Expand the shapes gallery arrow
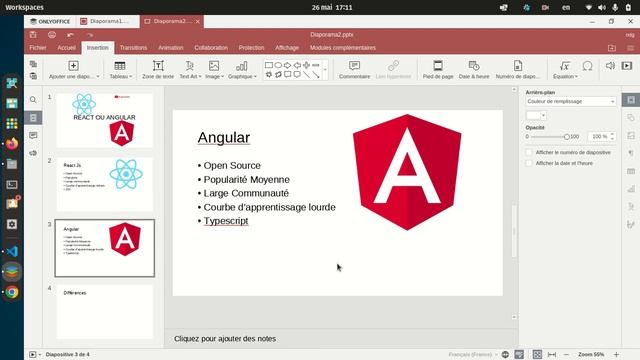The image size is (640, 360). click(x=325, y=70)
